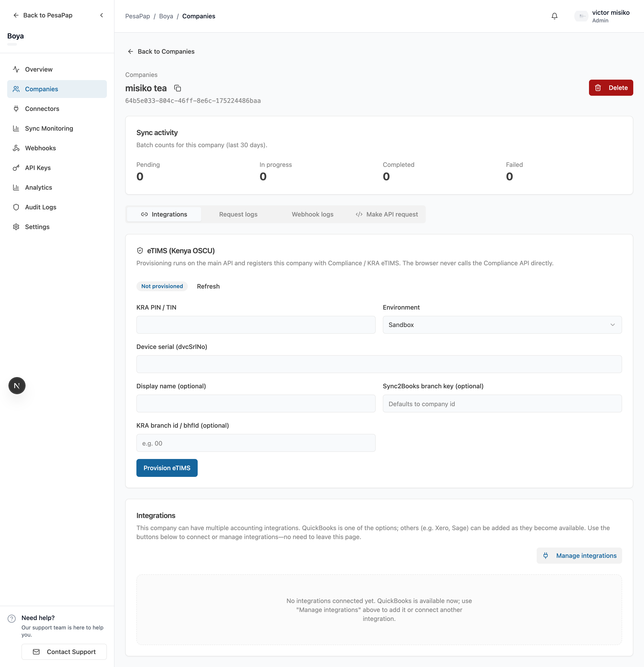Click the Pending batch count
This screenshot has height=667, width=644.
140,177
